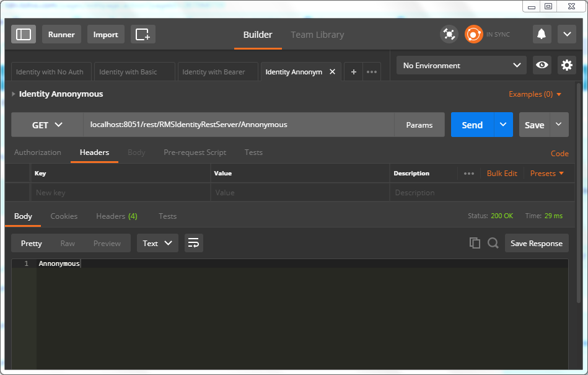
Task: Open notifications with the bell icon
Action: point(542,34)
